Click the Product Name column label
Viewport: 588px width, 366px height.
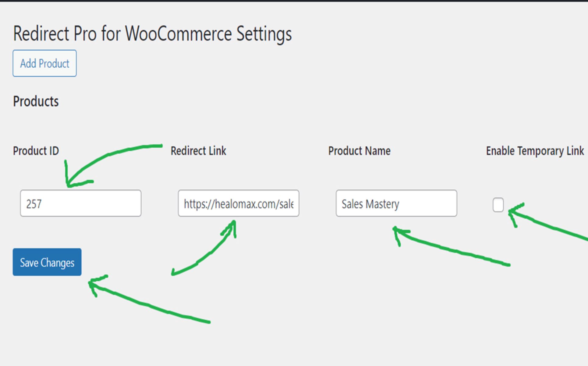point(359,151)
